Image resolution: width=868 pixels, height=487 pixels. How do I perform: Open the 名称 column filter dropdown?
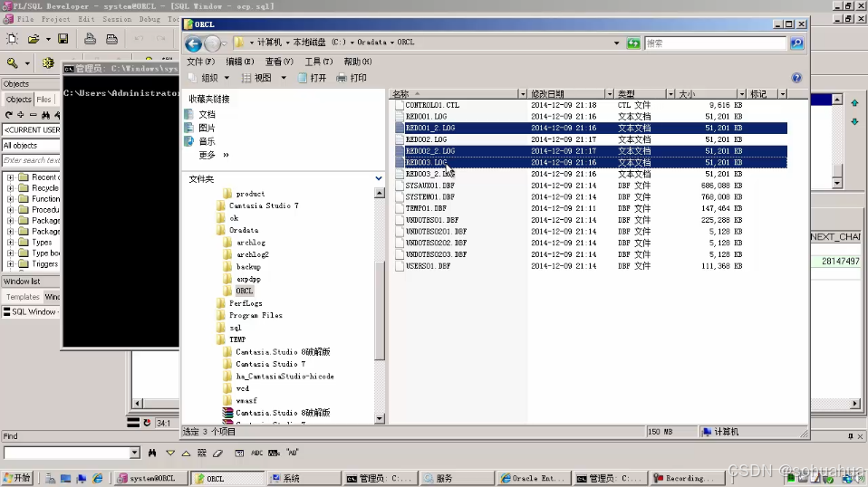point(522,94)
